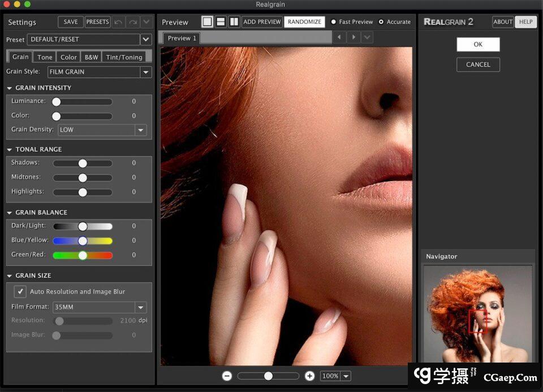The width and height of the screenshot is (543, 392).
Task: Zoom out with the minus icon
Action: [227, 376]
